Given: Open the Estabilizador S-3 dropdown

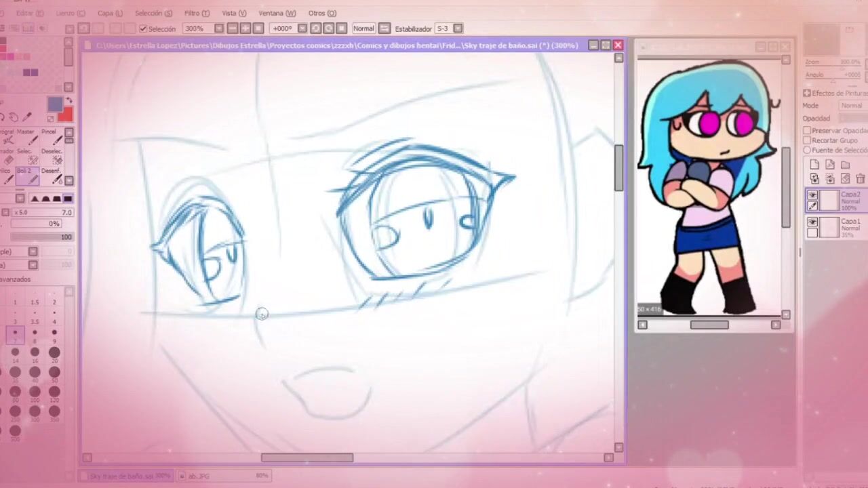Looking at the screenshot, I should coord(458,28).
